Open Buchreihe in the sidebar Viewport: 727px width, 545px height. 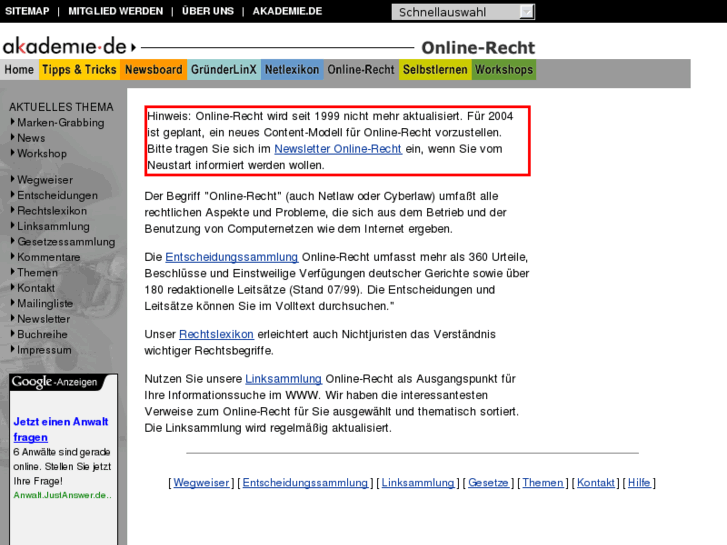[x=42, y=334]
